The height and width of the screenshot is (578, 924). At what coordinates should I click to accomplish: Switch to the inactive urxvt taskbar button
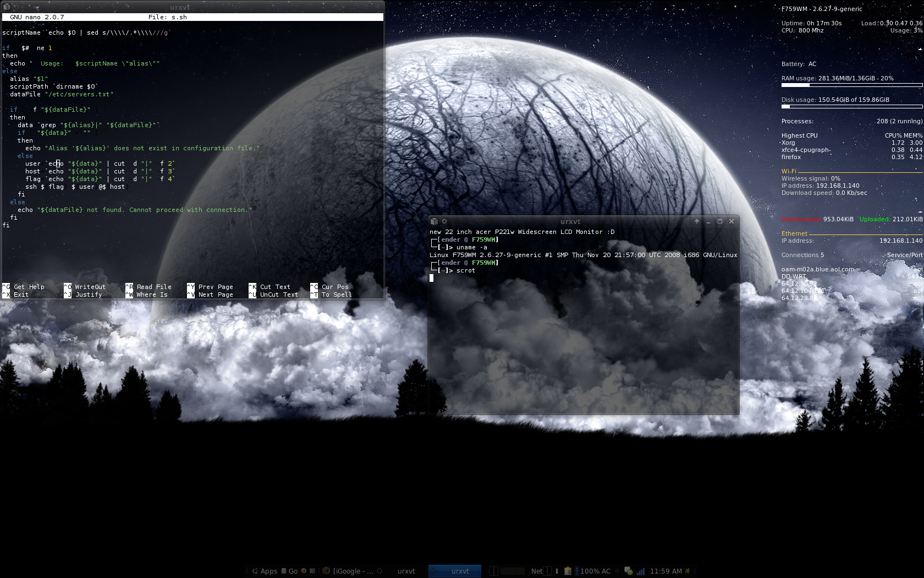[x=406, y=571]
